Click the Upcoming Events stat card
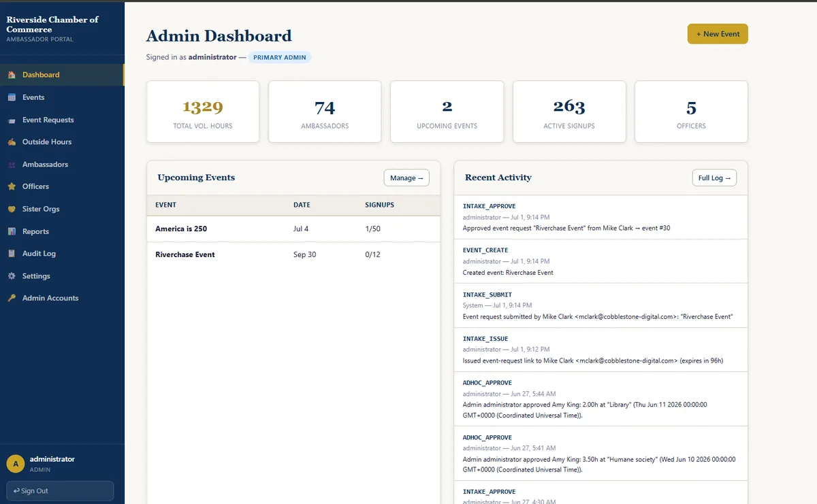Screen dimensions: 817x504 pos(447,112)
